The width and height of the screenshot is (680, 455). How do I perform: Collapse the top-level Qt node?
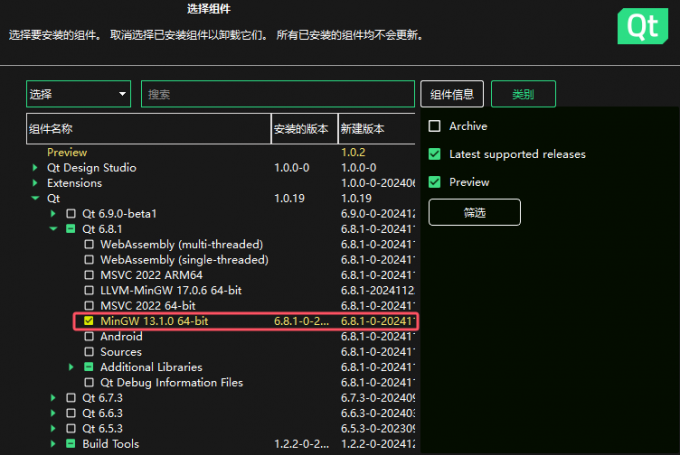[35, 198]
